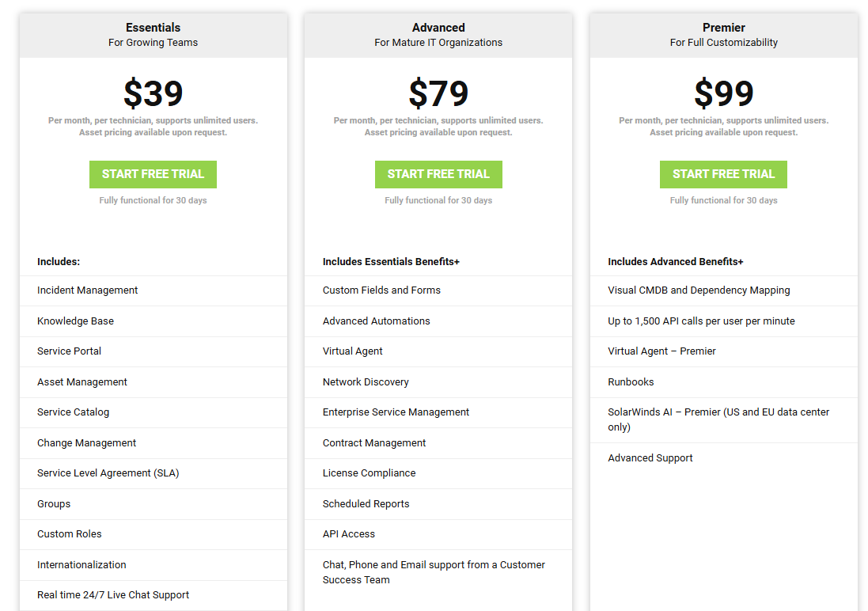868x611 pixels.
Task: Click the API Access feature
Action: [349, 534]
